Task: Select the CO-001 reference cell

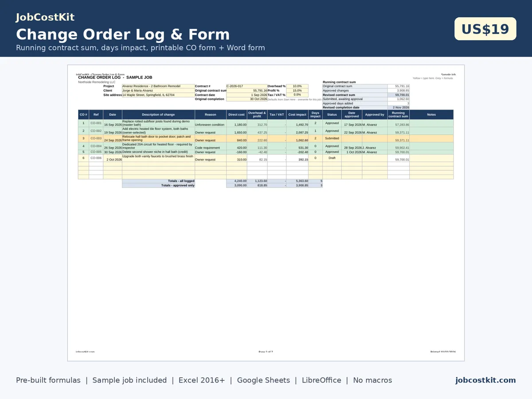Action: [x=96, y=123]
